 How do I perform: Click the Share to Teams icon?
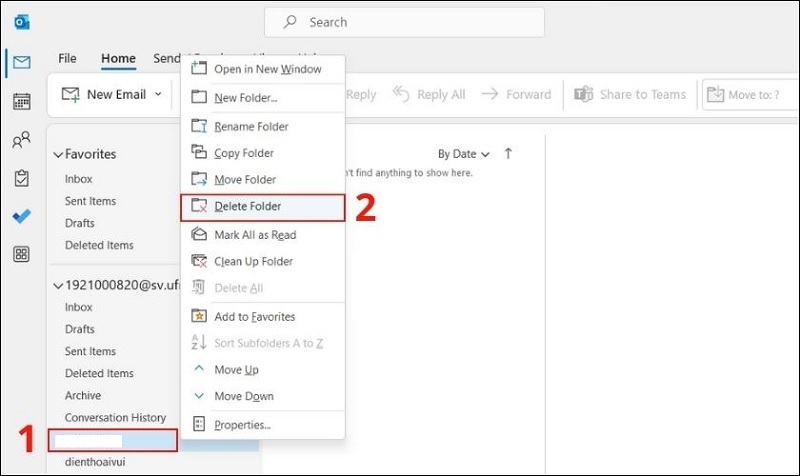coord(584,94)
